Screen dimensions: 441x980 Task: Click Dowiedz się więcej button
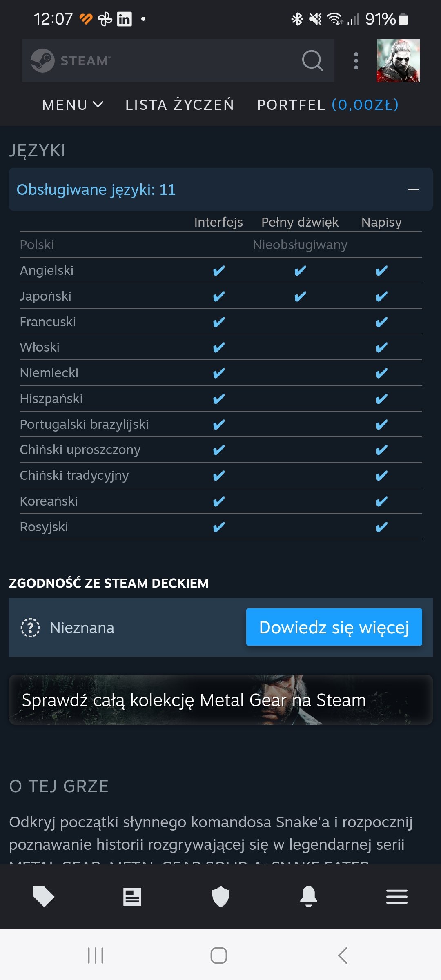point(334,627)
